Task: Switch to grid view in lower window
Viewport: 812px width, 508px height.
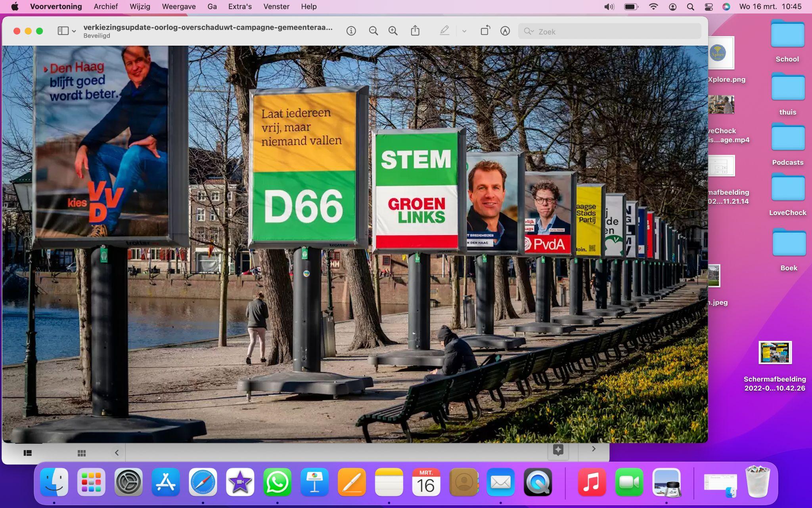Action: [82, 453]
